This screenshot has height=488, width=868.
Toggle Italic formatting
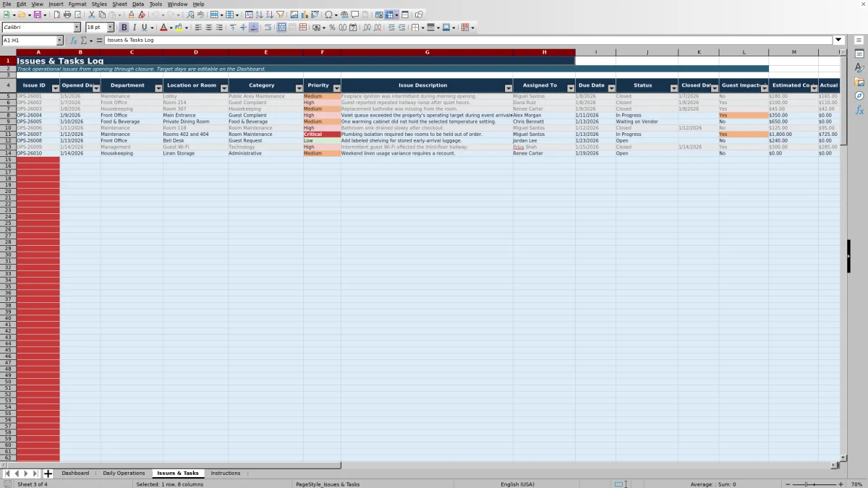(x=134, y=27)
